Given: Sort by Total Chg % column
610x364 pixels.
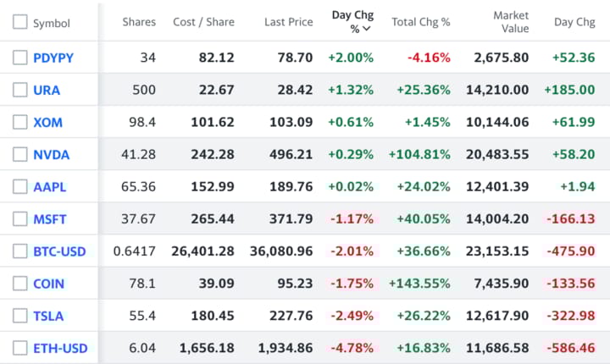Looking at the screenshot, I should point(420,22).
